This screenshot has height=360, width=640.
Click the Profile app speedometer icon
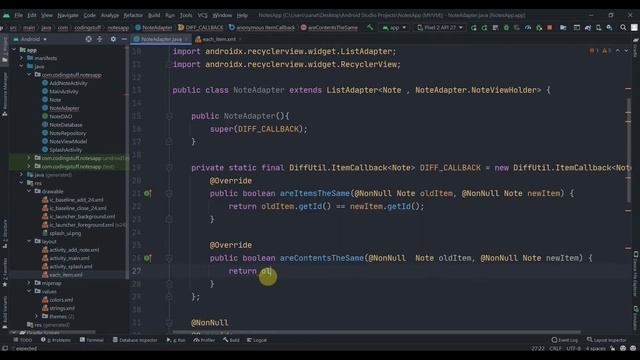528,28
